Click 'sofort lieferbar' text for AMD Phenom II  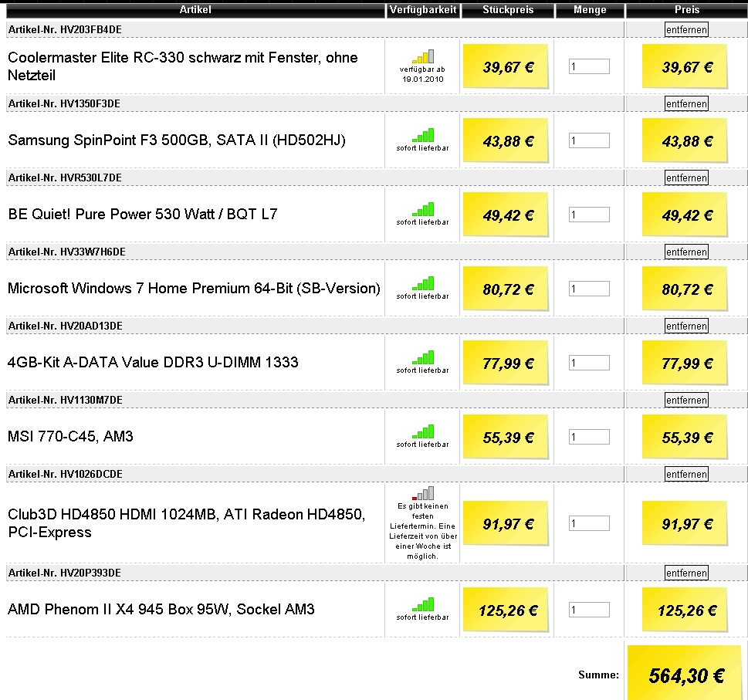pyautogui.click(x=423, y=617)
